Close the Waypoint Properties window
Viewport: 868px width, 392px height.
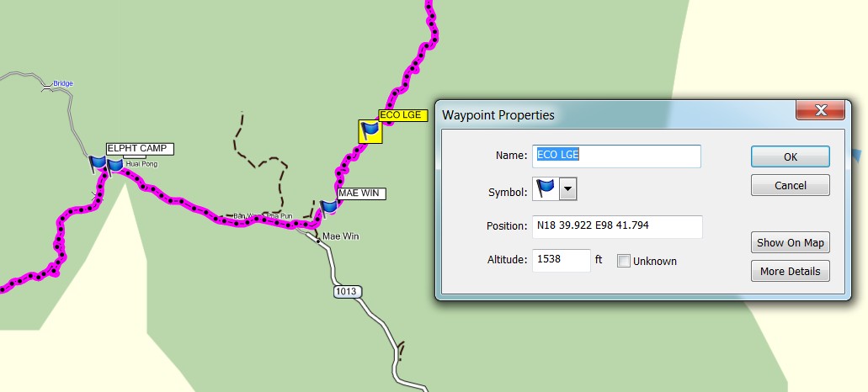tap(820, 110)
